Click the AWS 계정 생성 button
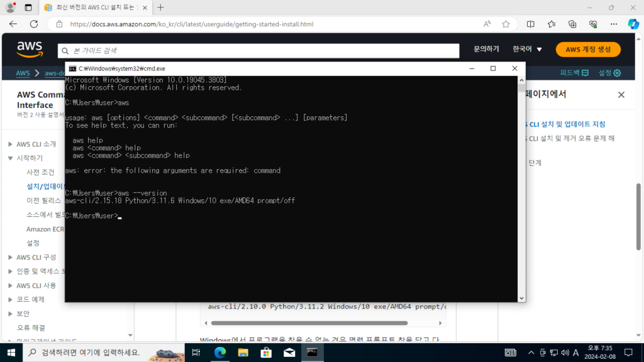This screenshot has width=644, height=362. coord(588,49)
